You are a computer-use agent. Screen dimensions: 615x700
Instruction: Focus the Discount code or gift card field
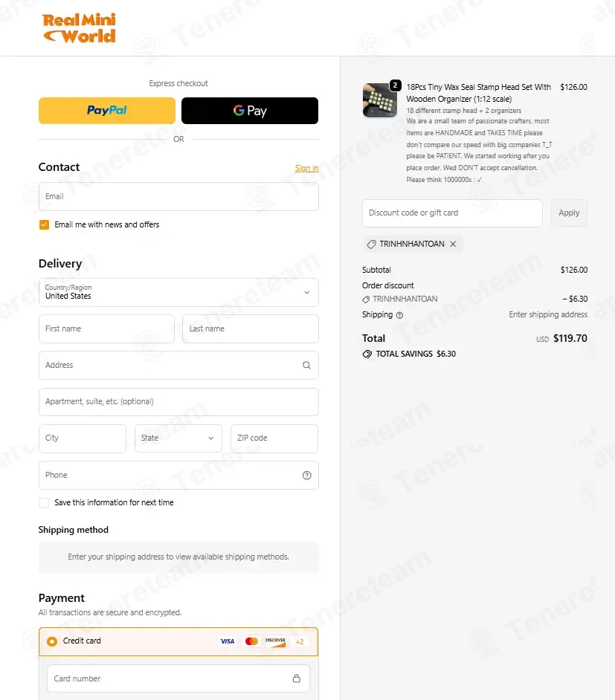[452, 213]
